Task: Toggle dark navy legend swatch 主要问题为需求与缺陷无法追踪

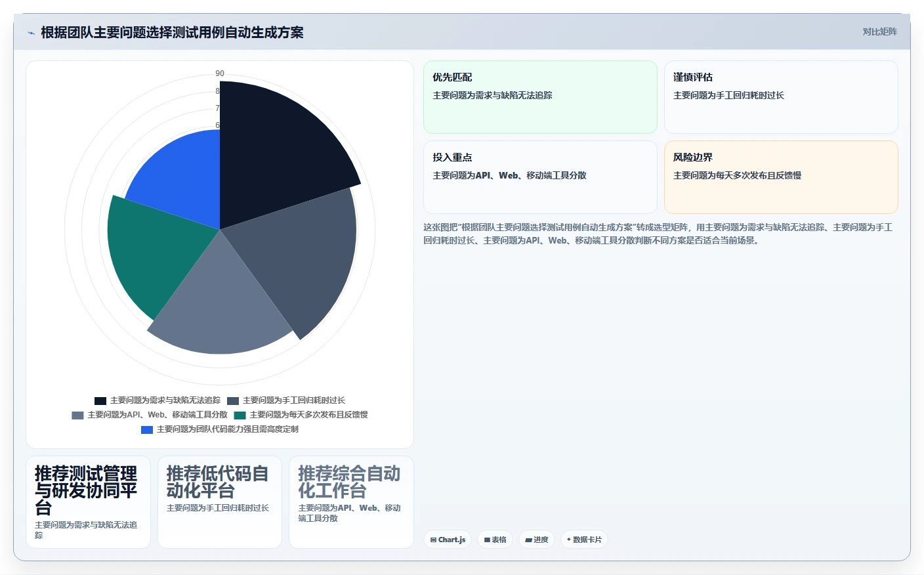Action: (x=100, y=400)
